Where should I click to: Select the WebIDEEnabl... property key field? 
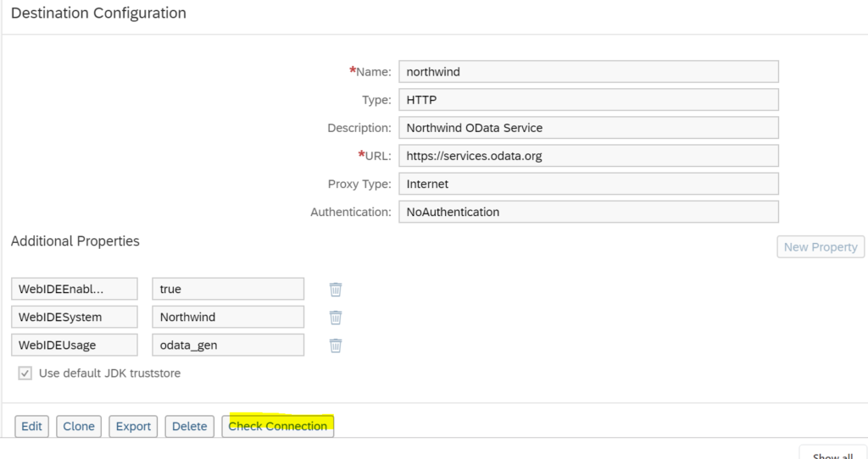(75, 290)
